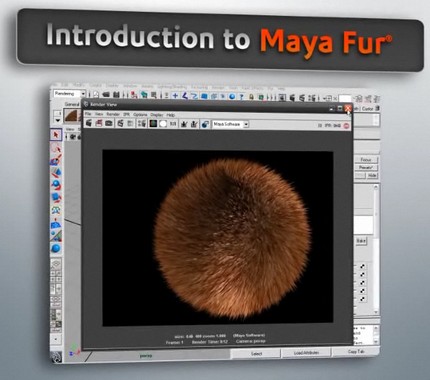Select the Soft Modification tool
The height and width of the screenshot is (380, 430).
pos(56,223)
